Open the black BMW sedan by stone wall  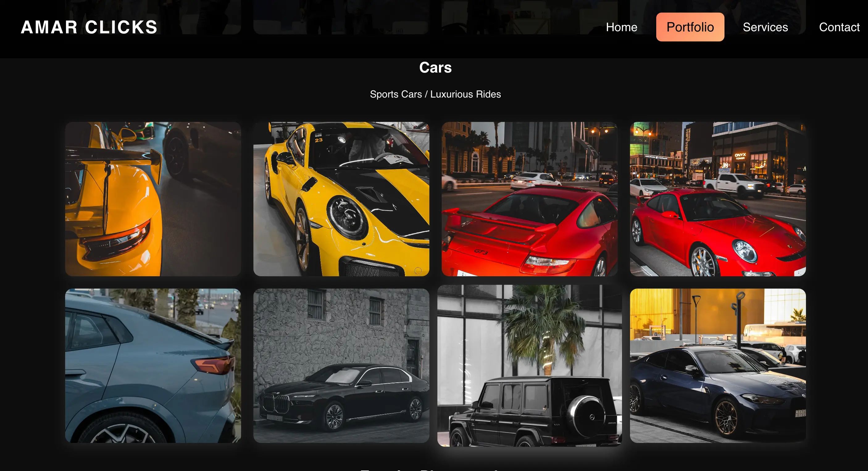pos(341,365)
